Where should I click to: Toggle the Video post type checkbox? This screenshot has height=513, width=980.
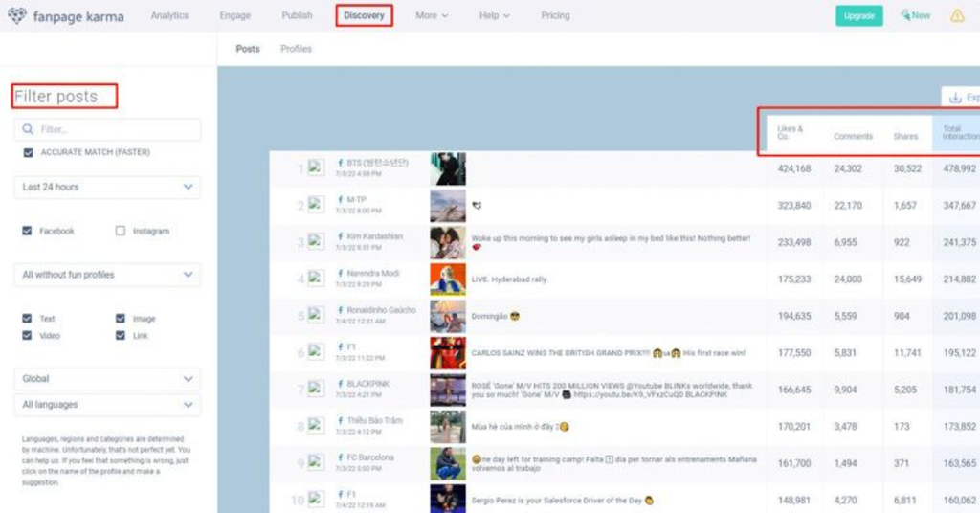tap(27, 336)
